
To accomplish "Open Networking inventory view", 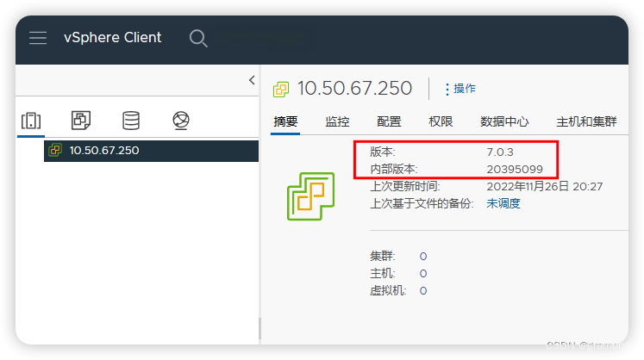I will pos(181,121).
